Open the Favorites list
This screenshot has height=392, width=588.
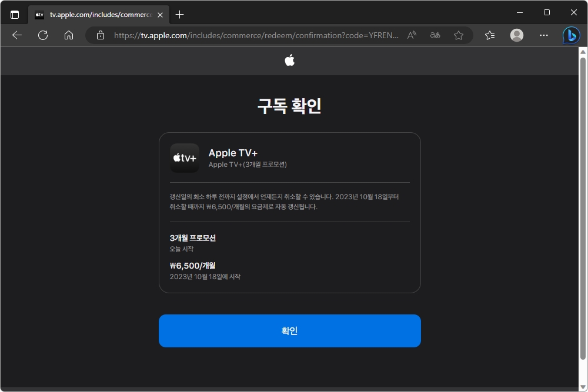[x=490, y=35]
